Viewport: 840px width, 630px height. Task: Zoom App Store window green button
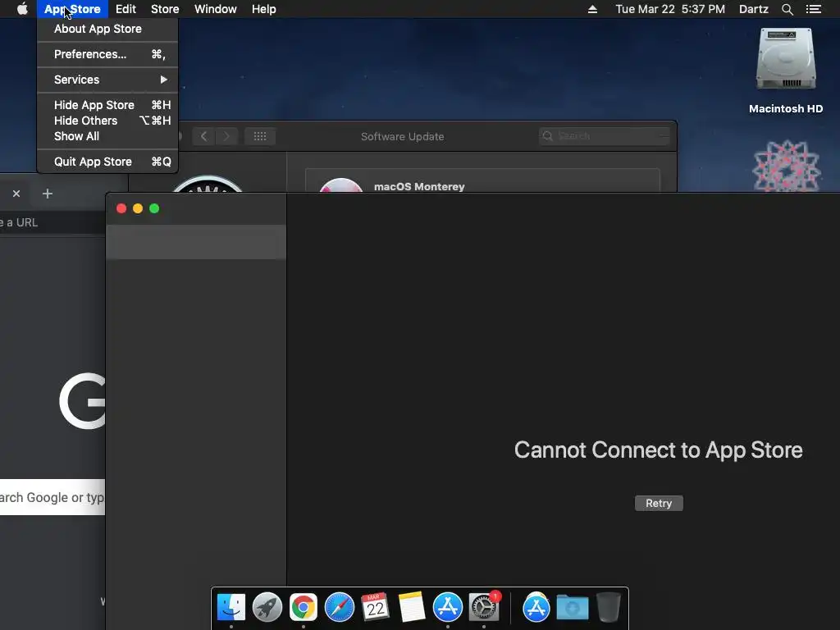coord(154,208)
